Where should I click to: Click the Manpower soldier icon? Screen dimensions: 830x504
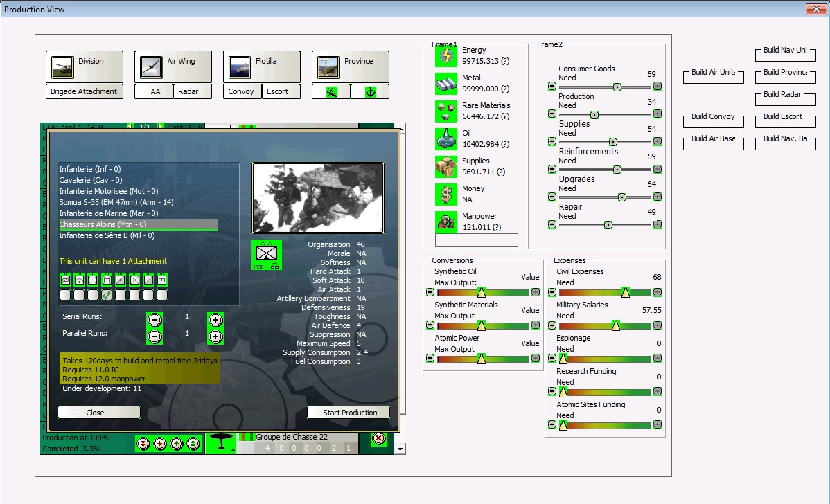445,222
